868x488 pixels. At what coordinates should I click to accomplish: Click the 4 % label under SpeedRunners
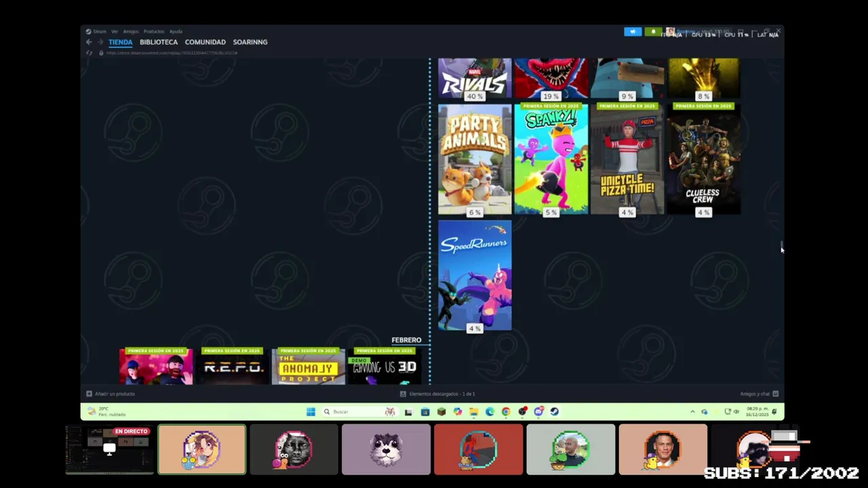coord(475,329)
